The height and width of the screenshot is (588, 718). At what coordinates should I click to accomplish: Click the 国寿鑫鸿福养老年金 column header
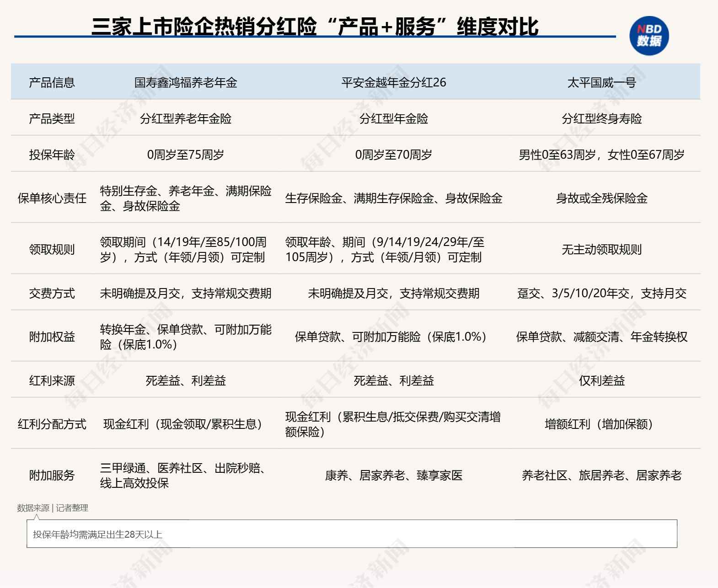click(186, 82)
